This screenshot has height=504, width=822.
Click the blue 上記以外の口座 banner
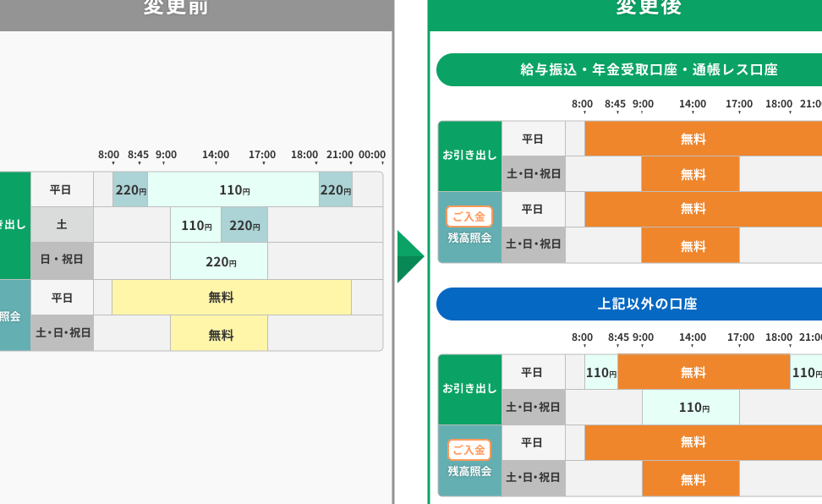(630, 304)
